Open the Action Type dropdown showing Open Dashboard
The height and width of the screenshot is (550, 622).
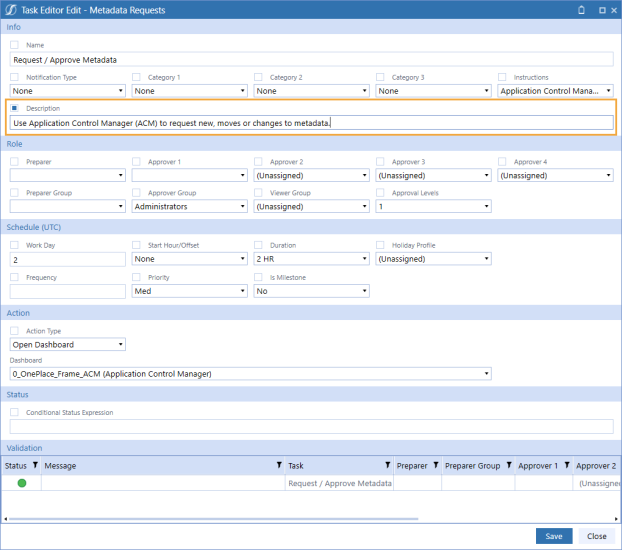point(67,344)
